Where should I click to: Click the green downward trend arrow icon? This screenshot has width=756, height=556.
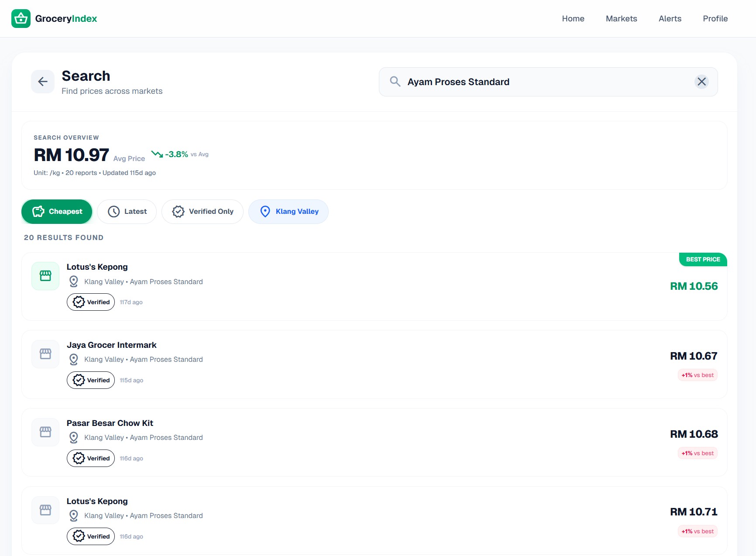tap(157, 154)
